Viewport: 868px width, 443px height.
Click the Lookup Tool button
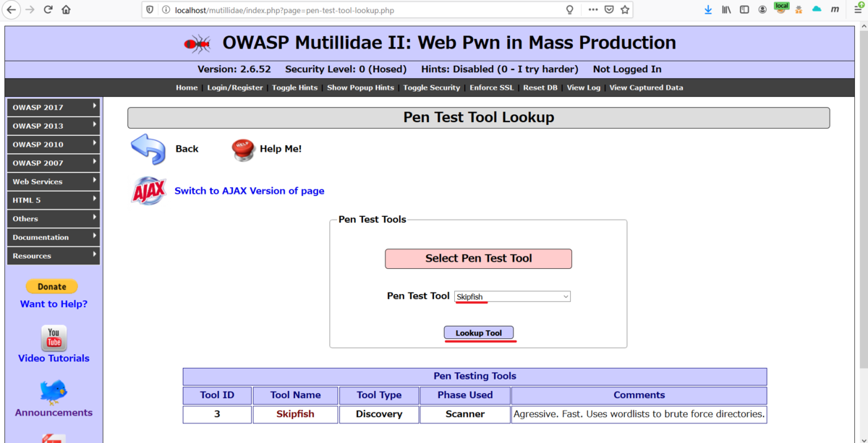point(479,332)
